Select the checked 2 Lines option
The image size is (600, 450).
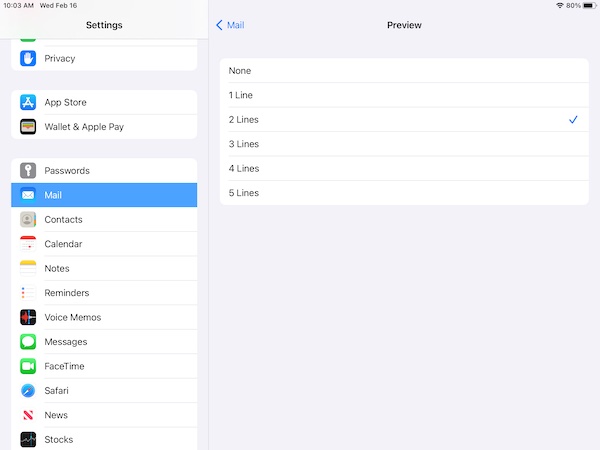pos(404,120)
